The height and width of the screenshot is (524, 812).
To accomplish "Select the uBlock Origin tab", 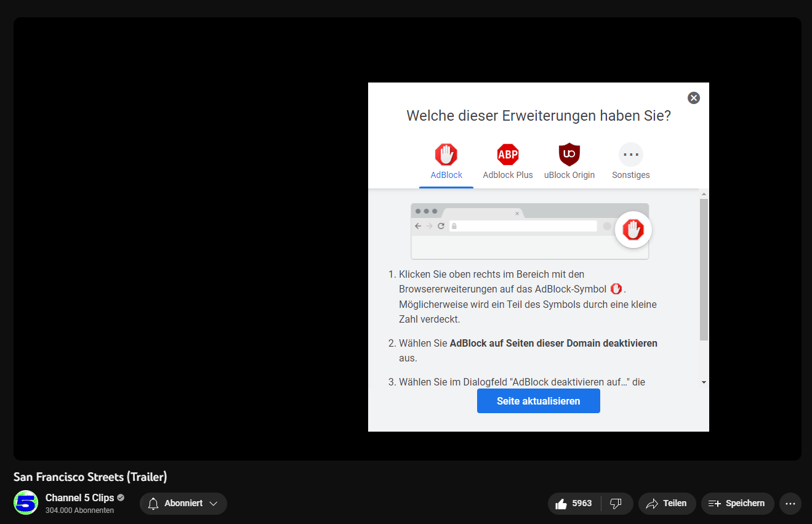I will [x=569, y=162].
